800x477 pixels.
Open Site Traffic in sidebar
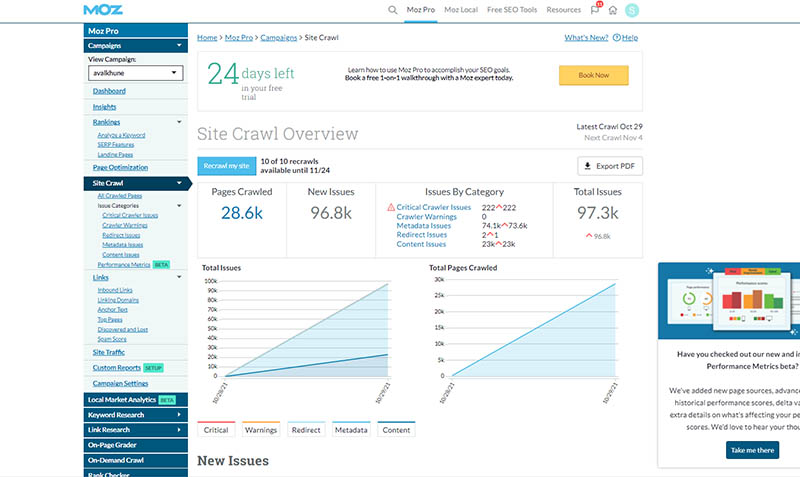point(109,352)
